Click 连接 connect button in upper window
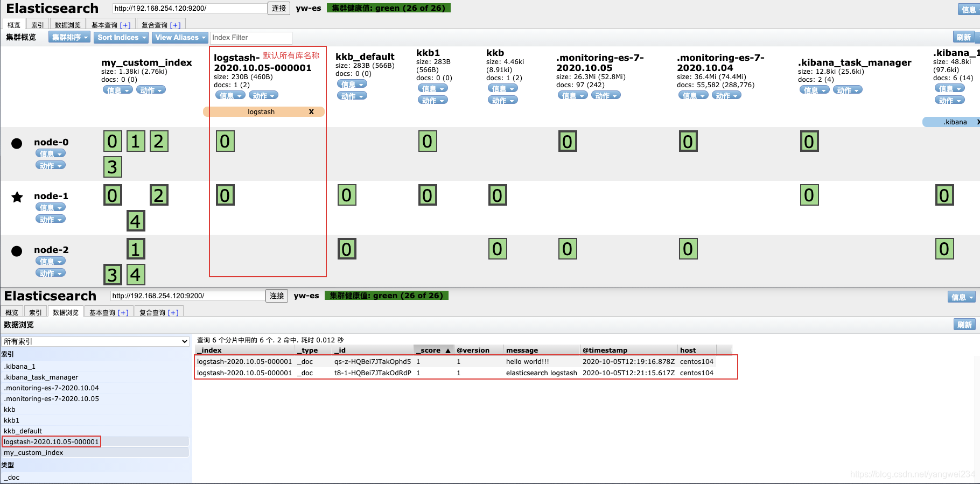Viewport: 980px width, 484px height. pyautogui.click(x=279, y=8)
